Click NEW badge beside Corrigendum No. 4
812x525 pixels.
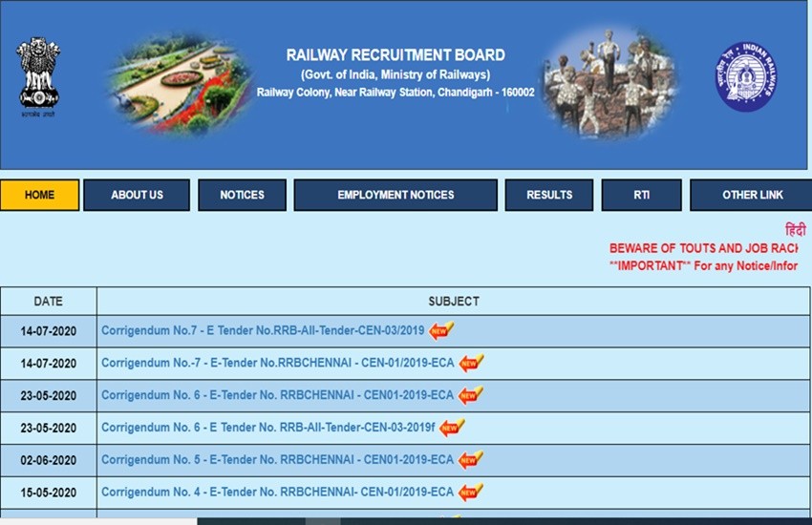(470, 493)
